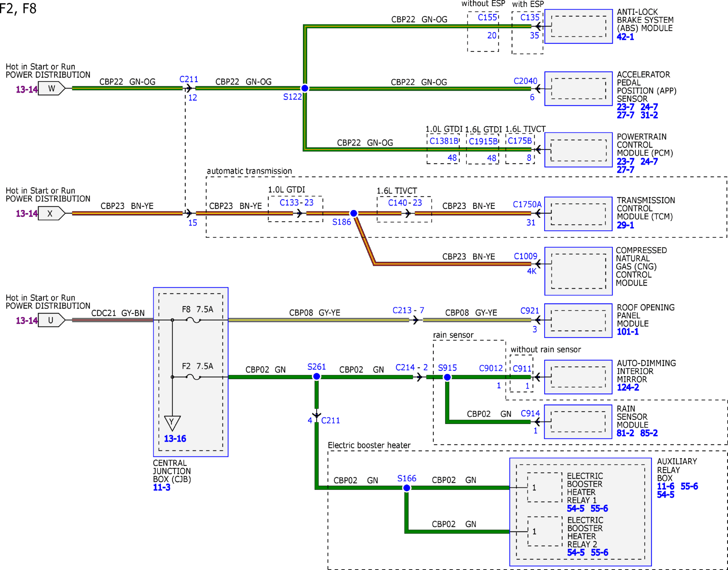
Task: Select the S915 splice junction dot
Action: [x=447, y=377]
